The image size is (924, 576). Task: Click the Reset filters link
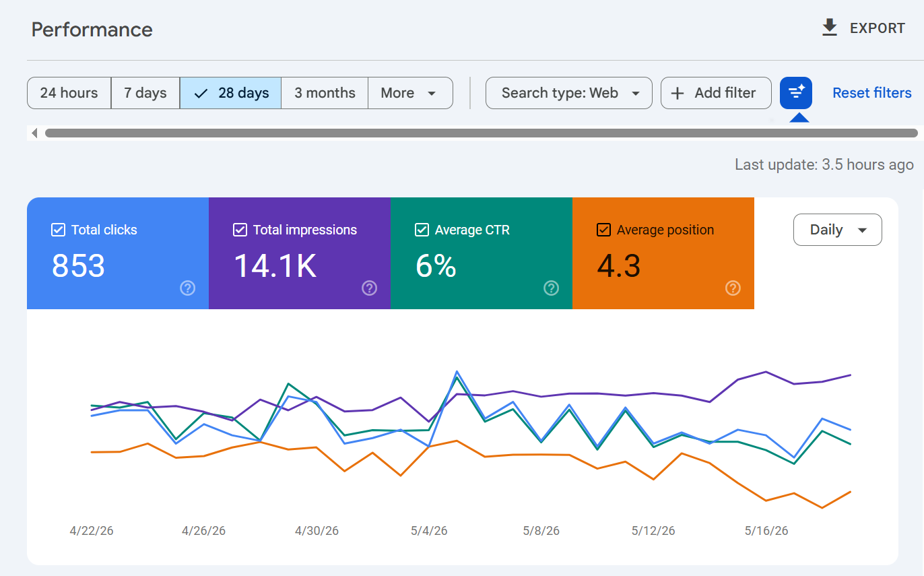872,93
